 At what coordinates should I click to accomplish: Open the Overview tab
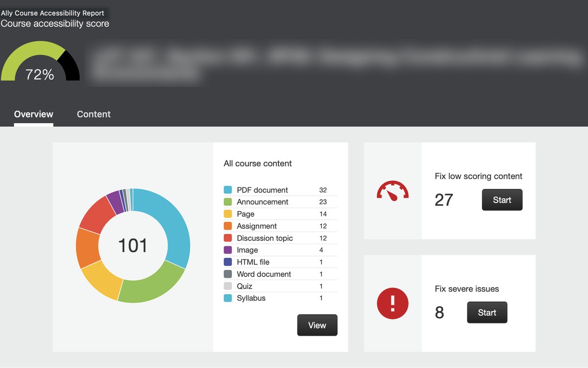33,114
